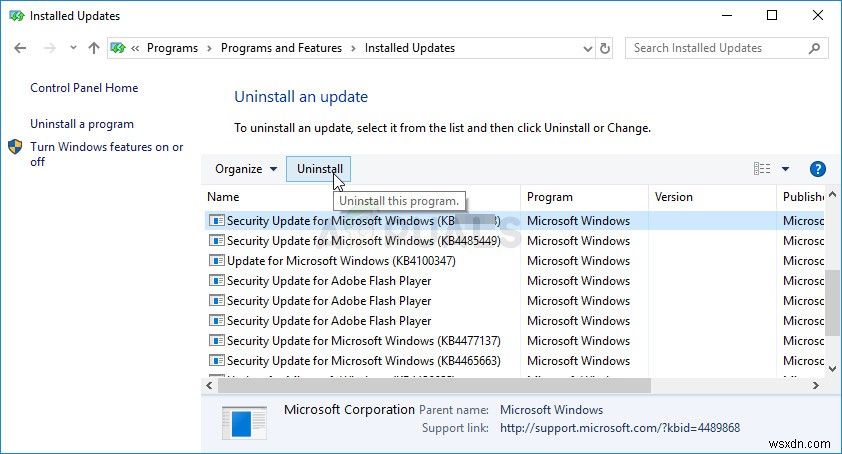Click the Microsoft Corporation details thumbnail
This screenshot has height=454, width=842.
point(244,423)
